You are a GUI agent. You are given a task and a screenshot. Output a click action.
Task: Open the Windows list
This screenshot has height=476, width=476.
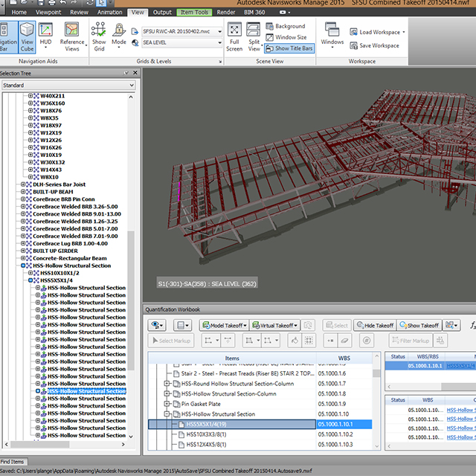pyautogui.click(x=332, y=35)
